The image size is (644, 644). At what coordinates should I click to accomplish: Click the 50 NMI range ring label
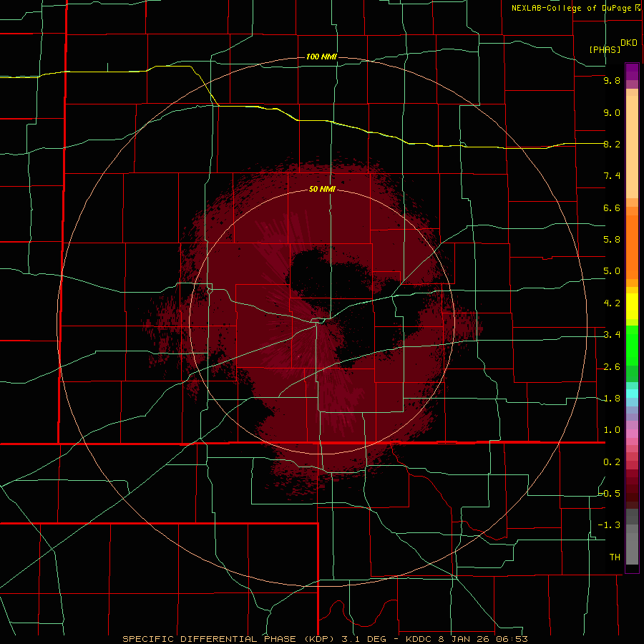[x=322, y=189]
